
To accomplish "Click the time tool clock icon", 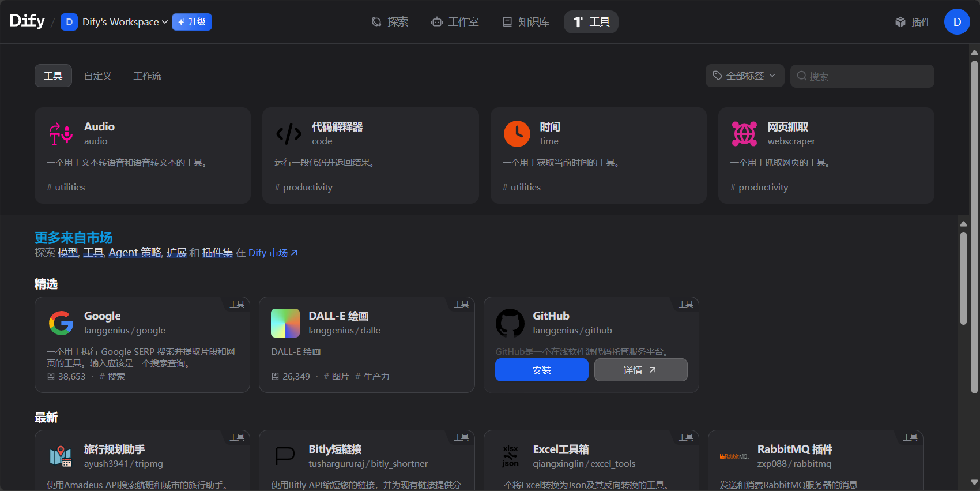I will point(517,134).
